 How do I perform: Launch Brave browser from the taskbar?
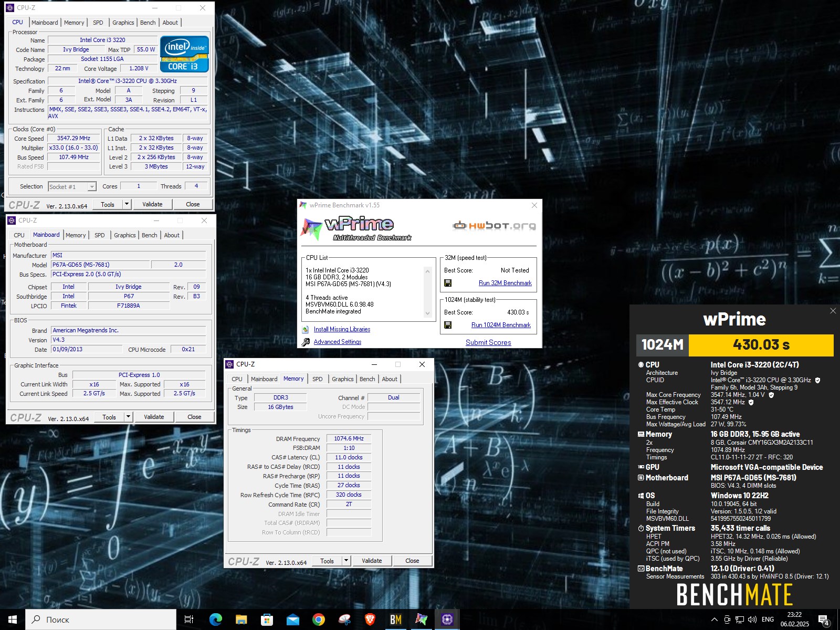[x=370, y=619]
